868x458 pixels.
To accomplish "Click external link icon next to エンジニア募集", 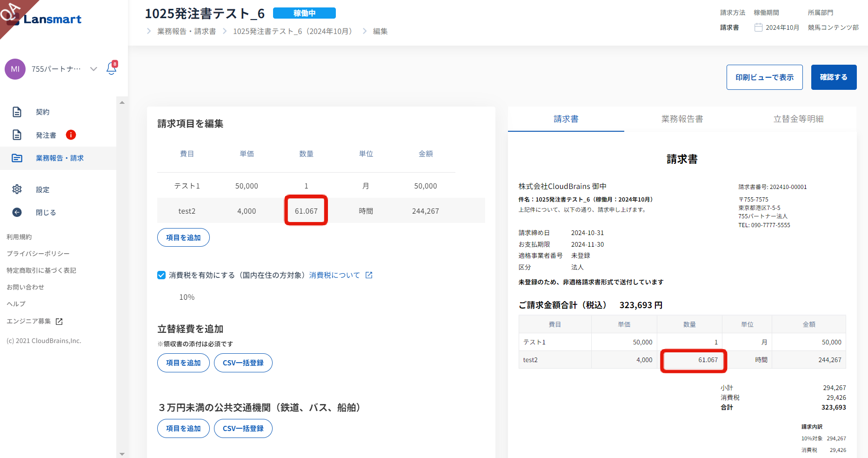I will [x=59, y=322].
